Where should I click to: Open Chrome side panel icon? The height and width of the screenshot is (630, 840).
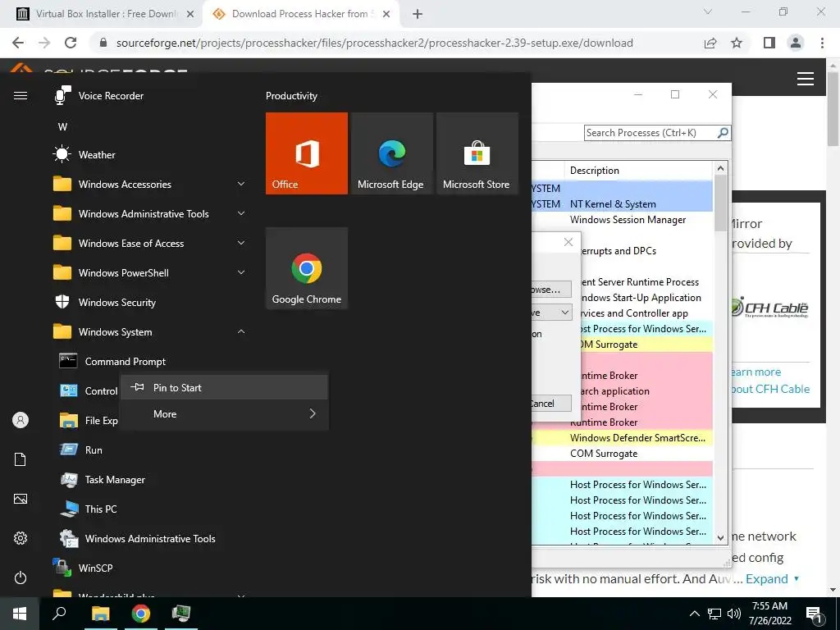point(769,43)
